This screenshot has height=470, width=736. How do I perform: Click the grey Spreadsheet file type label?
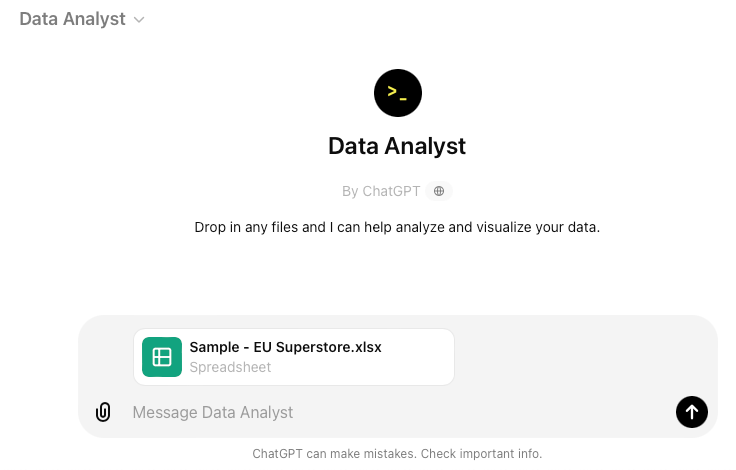coord(230,367)
